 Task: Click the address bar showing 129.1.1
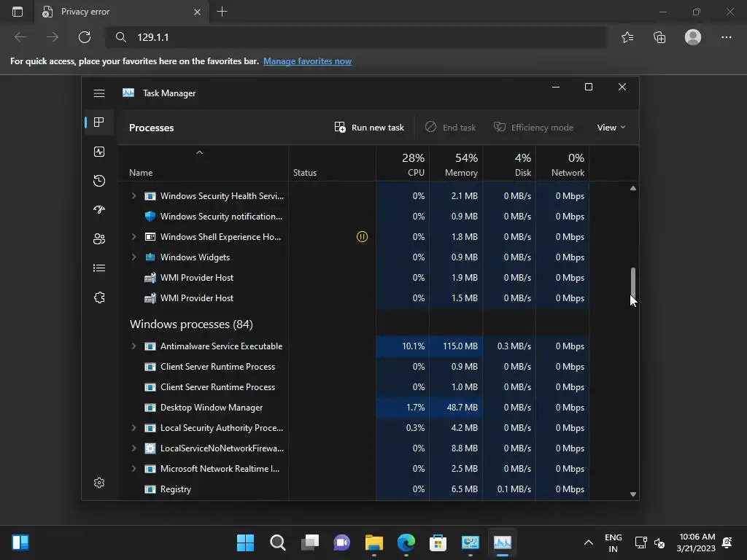click(356, 37)
